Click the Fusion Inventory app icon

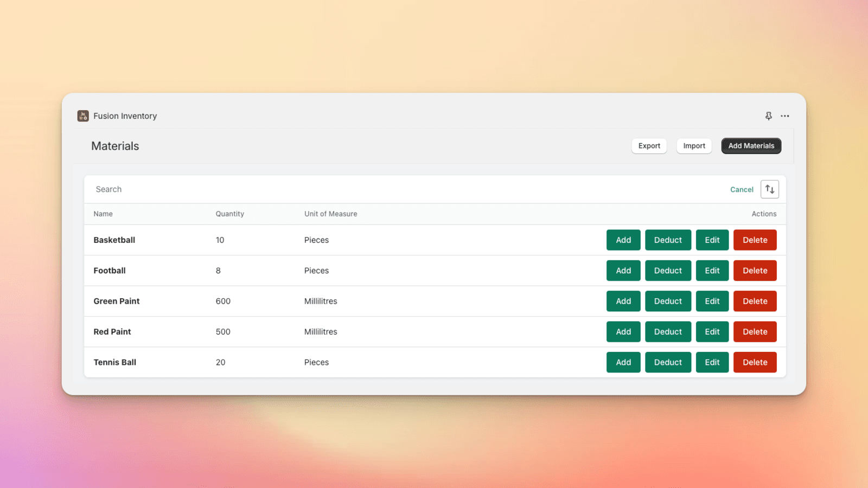(82, 115)
